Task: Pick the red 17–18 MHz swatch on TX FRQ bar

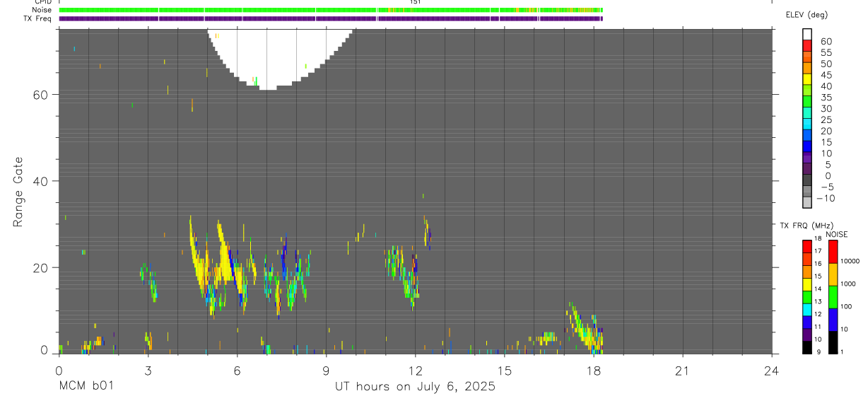Action: click(x=807, y=247)
